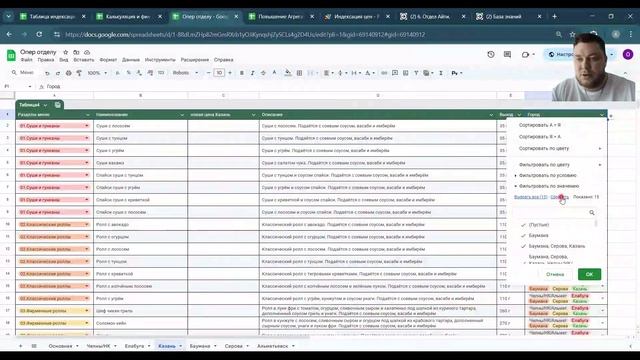Add a new sheet with plus
The width and height of the screenshot is (640, 360).
20,346
